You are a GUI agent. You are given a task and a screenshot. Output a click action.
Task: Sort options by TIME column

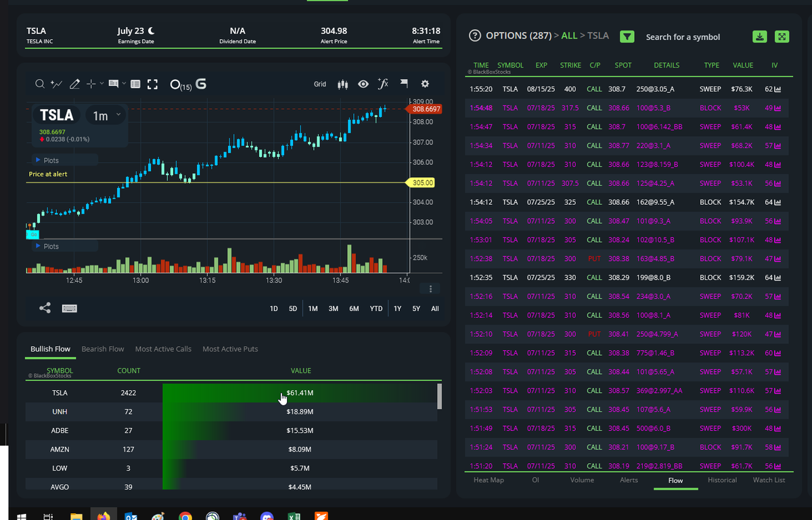click(x=481, y=66)
